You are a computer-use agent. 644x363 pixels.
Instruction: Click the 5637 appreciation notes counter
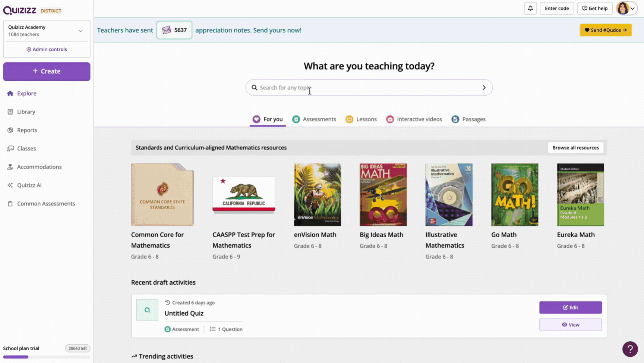click(174, 30)
